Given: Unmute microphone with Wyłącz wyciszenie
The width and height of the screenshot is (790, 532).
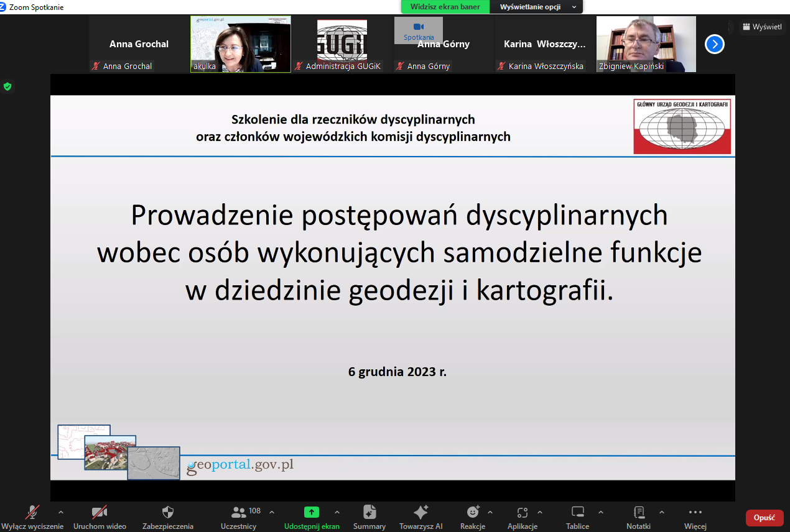Looking at the screenshot, I should tap(32, 513).
